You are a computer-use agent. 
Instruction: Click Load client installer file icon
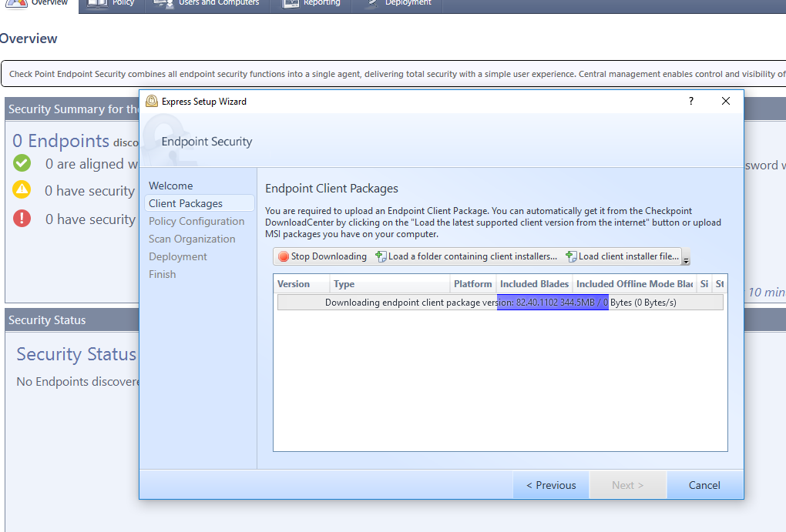[570, 256]
